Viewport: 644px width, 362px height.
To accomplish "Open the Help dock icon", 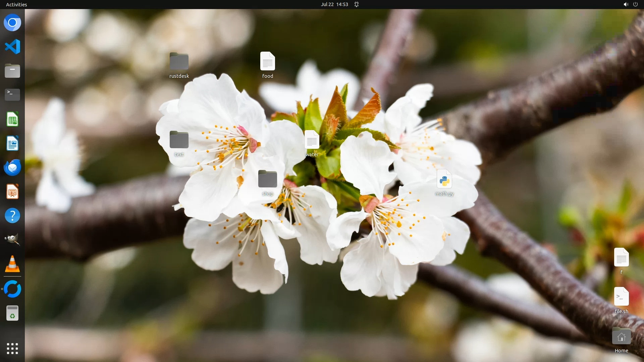I will [x=12, y=216].
